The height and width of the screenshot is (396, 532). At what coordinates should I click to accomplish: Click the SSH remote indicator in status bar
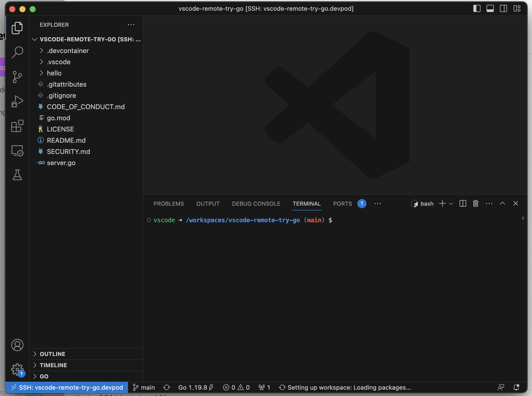coord(67,387)
